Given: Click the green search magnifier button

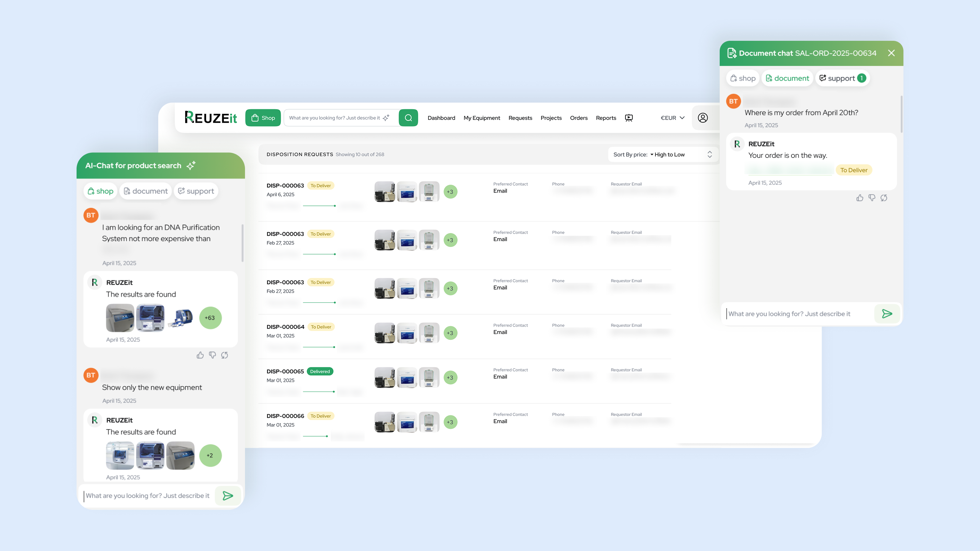Looking at the screenshot, I should (x=408, y=118).
